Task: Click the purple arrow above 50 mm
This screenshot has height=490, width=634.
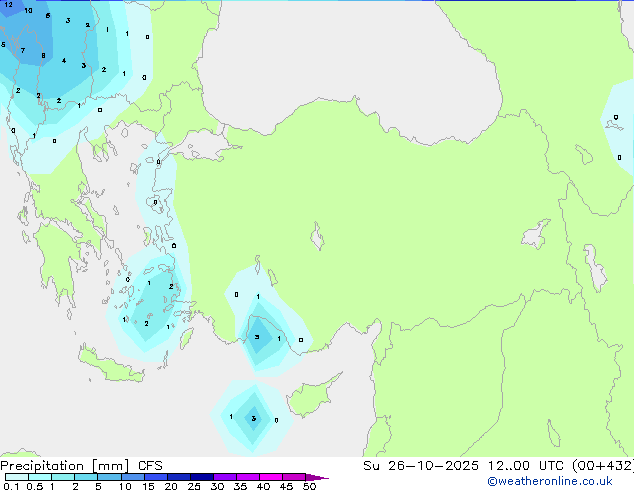Action: click(x=317, y=477)
